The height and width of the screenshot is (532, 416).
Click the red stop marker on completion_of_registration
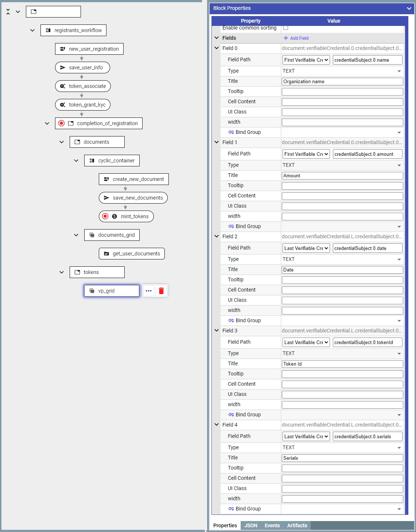(62, 123)
